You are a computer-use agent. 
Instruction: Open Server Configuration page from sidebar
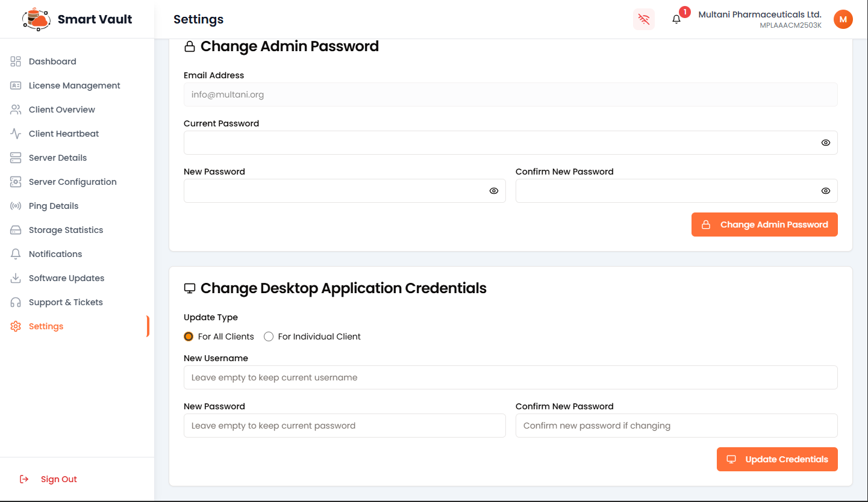(72, 182)
